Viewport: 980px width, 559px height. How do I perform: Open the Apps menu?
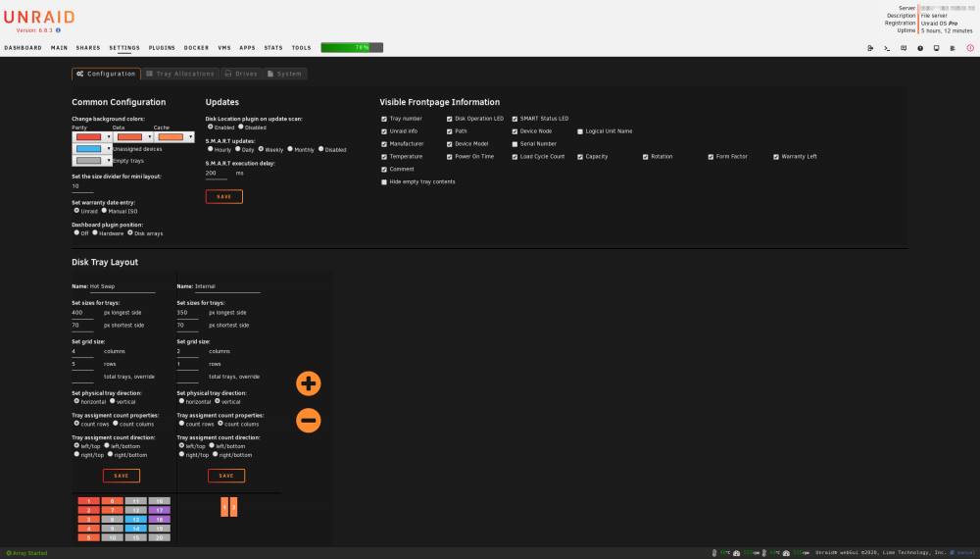point(248,48)
